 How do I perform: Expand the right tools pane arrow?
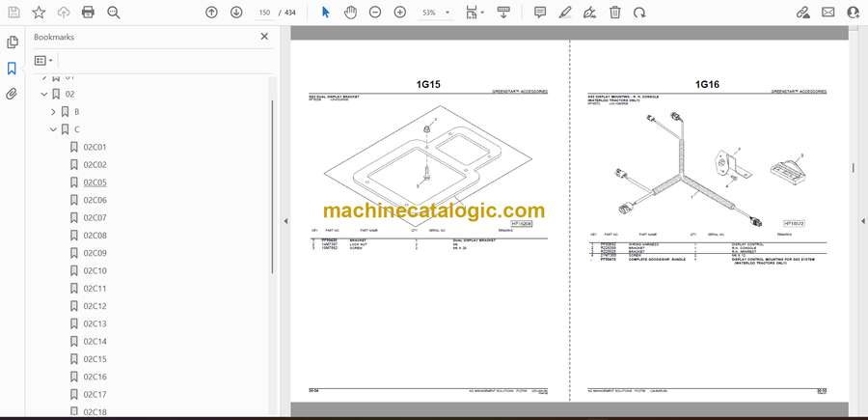pyautogui.click(x=862, y=221)
